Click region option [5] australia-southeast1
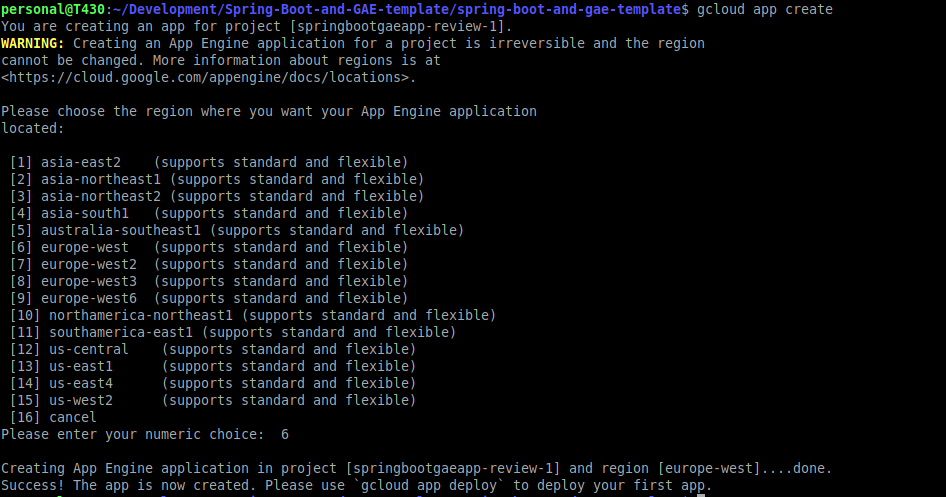The height and width of the screenshot is (497, 946). (236, 230)
